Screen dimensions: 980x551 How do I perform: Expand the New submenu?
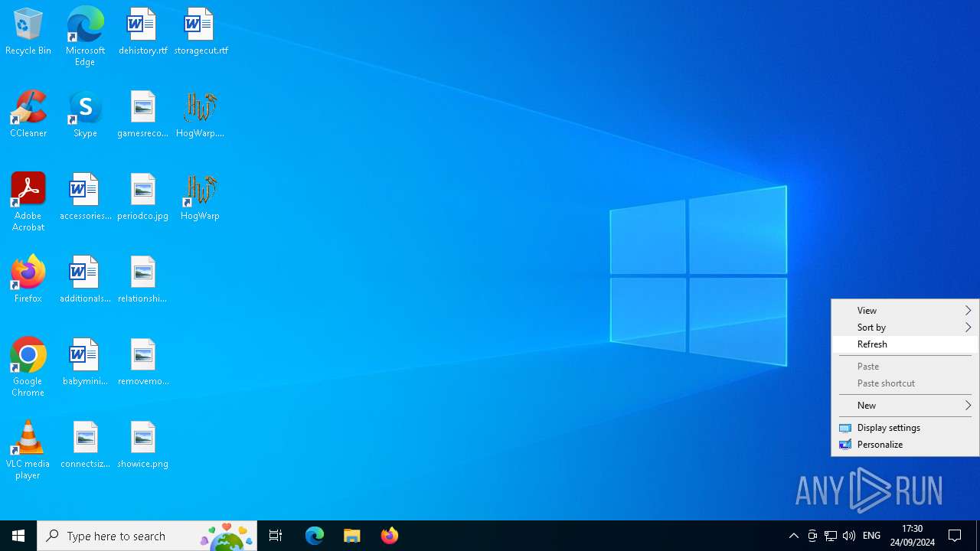pos(905,406)
